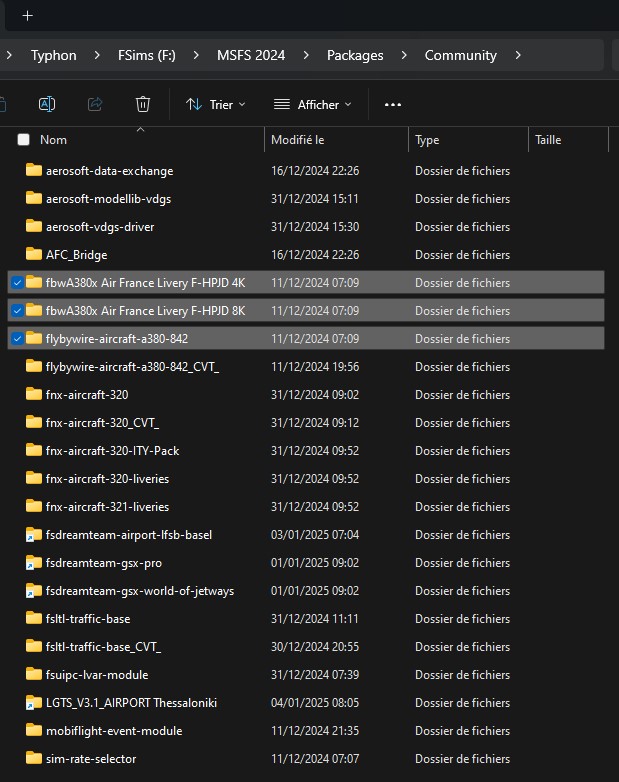Expand the chevron before Typhon in the path

coord(9,55)
